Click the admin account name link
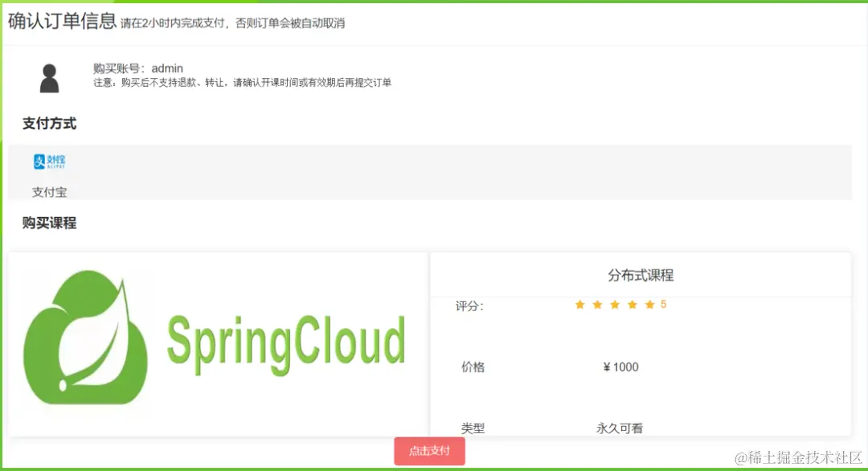The image size is (868, 471). (x=167, y=68)
